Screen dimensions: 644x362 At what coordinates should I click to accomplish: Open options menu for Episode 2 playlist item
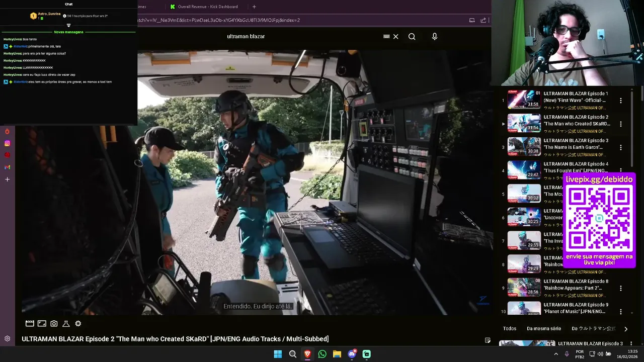pyautogui.click(x=620, y=124)
